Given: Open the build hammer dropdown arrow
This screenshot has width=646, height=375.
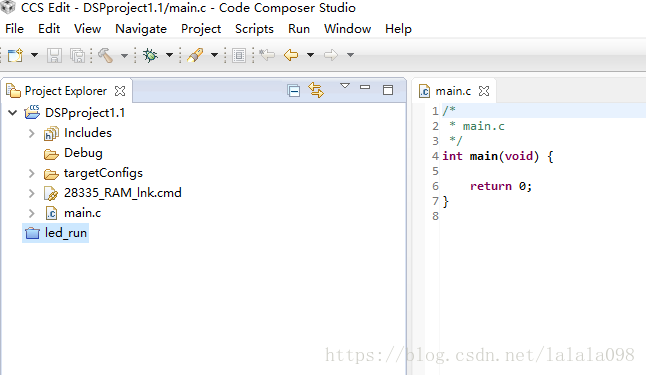Looking at the screenshot, I should (124, 55).
